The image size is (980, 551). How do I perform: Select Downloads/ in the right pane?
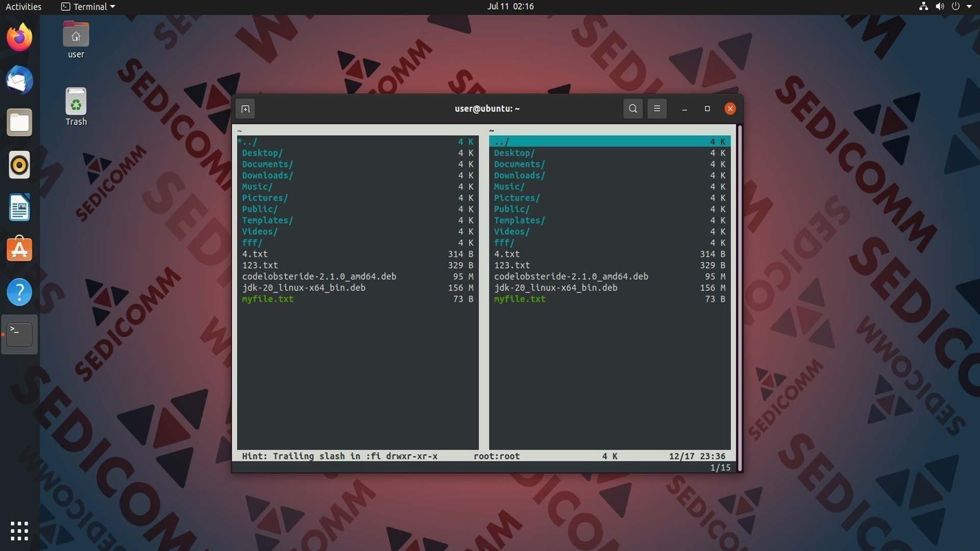pos(610,176)
